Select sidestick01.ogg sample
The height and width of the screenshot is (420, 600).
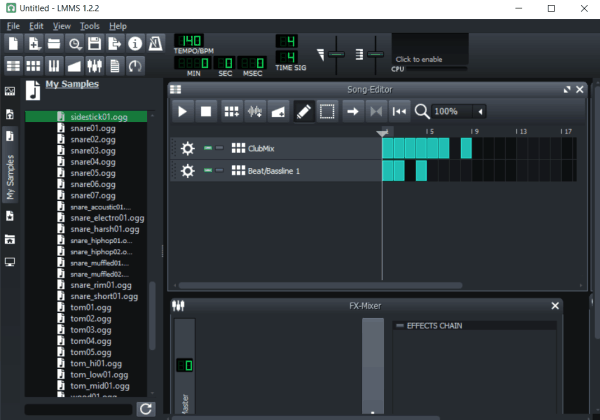(86, 117)
